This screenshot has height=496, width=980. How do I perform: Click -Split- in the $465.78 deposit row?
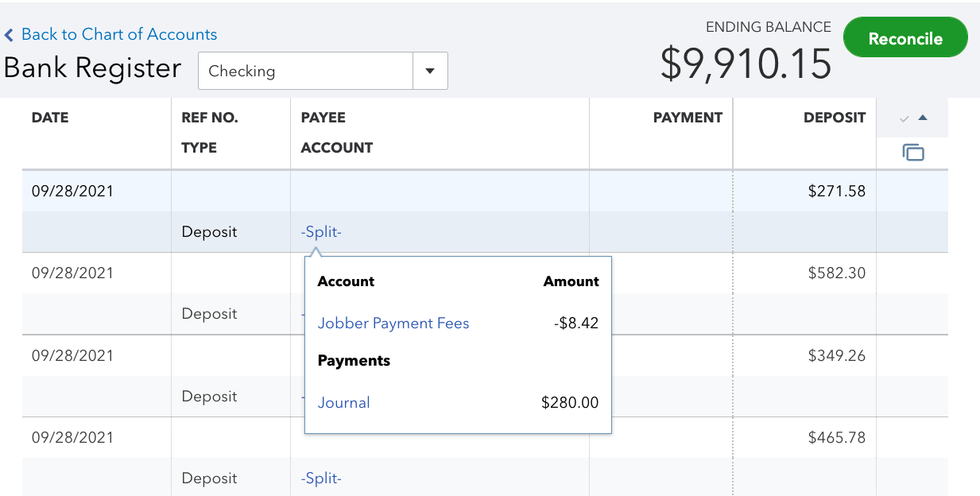pyautogui.click(x=321, y=479)
